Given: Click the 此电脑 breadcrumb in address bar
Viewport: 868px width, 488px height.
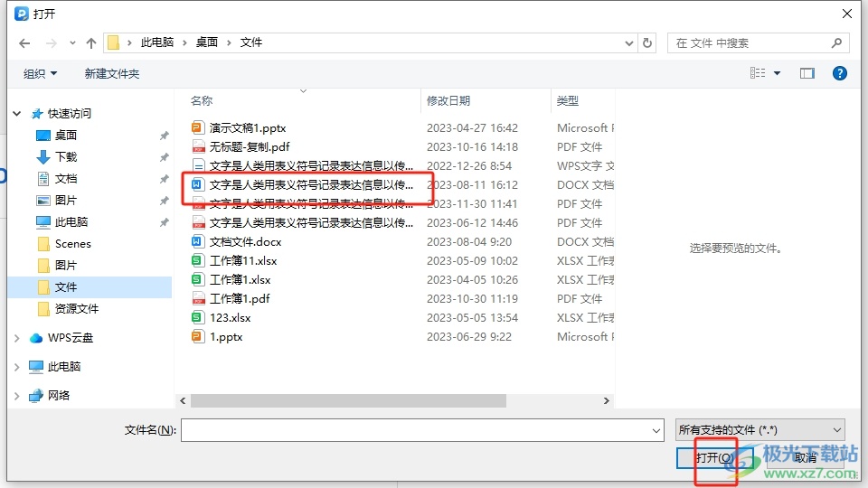Looking at the screenshot, I should pyautogui.click(x=157, y=42).
